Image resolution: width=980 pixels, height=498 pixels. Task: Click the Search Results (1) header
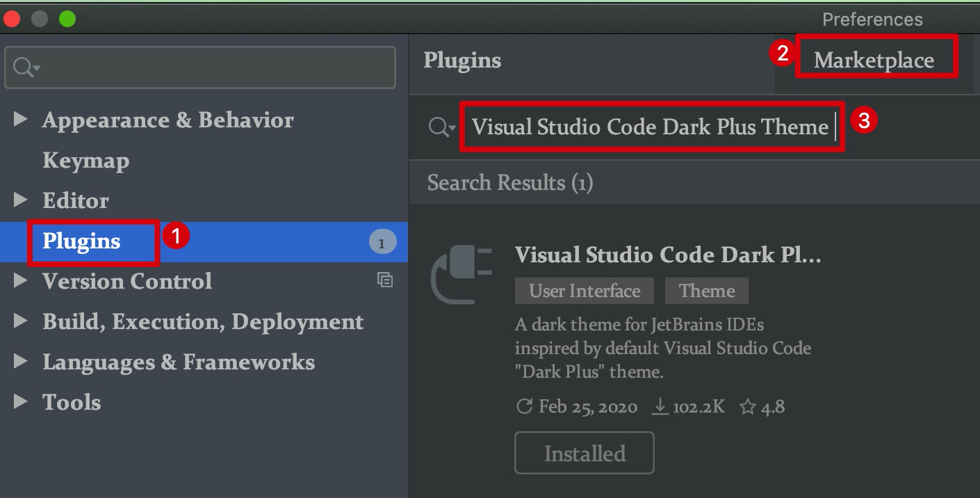510,183
